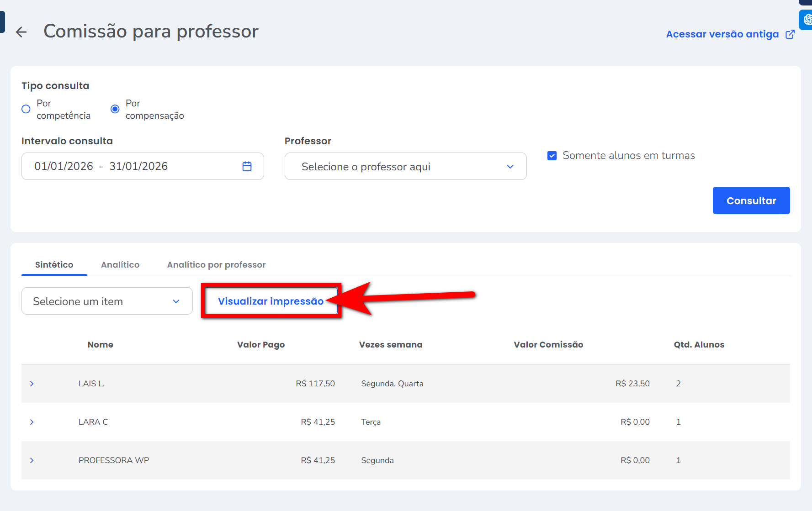Select the Sintético tab
The width and height of the screenshot is (812, 511).
54,265
